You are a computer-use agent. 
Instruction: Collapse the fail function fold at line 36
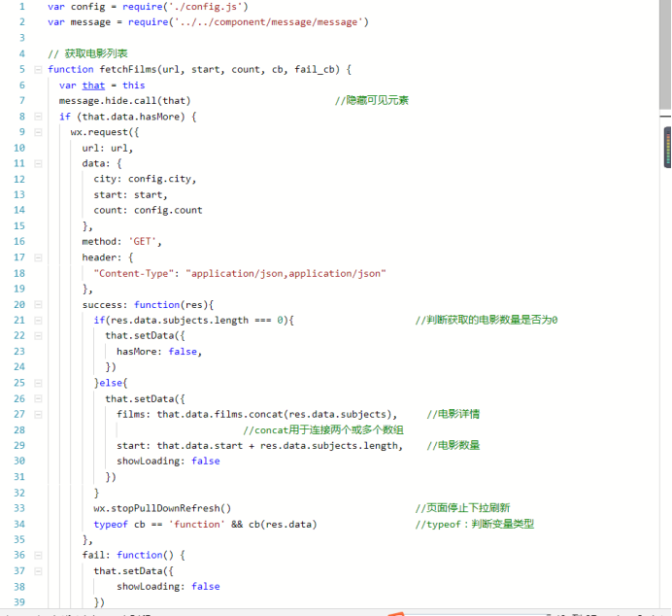pyautogui.click(x=38, y=555)
